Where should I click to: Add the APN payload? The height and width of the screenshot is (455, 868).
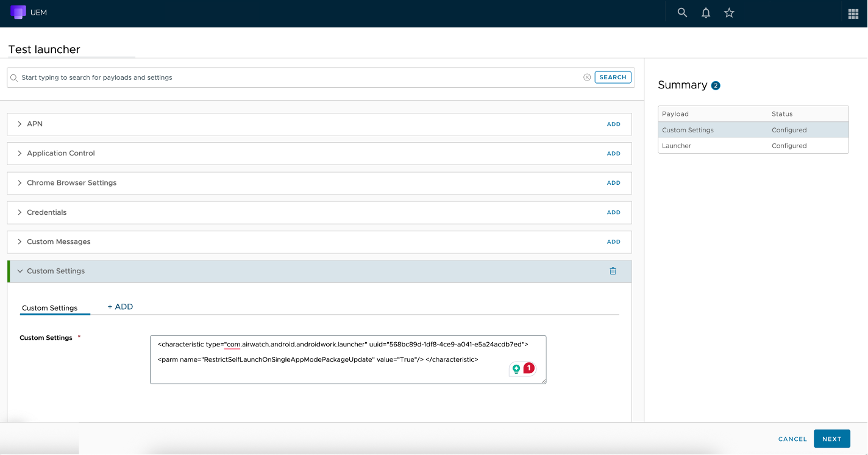pyautogui.click(x=613, y=124)
